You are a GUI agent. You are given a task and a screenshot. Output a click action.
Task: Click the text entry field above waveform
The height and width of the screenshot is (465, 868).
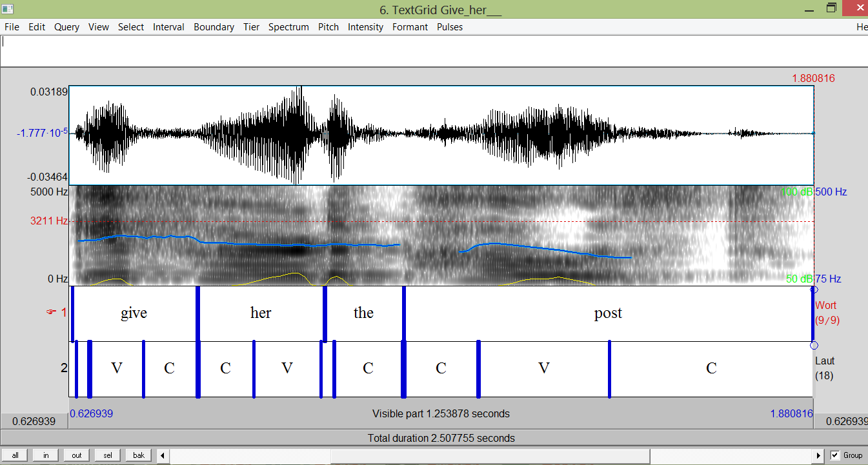point(434,51)
